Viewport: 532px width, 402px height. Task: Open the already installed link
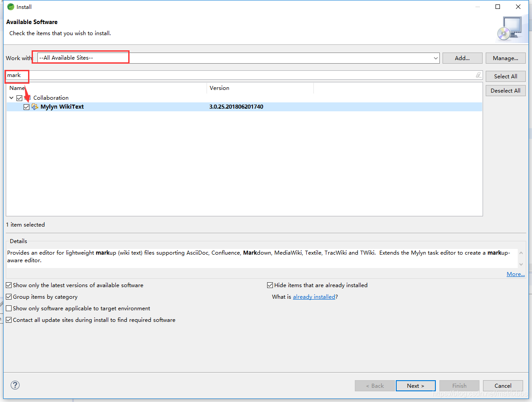coord(314,297)
